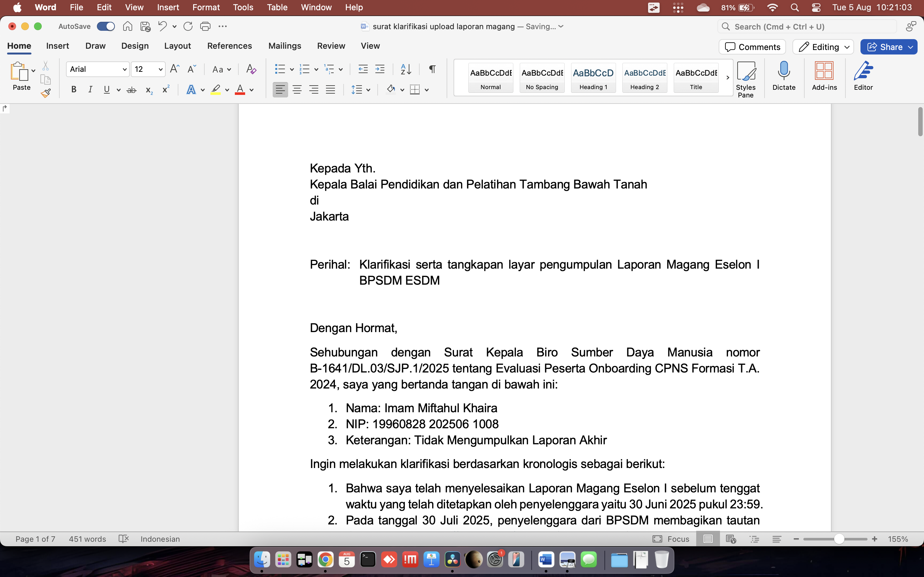Click the Clear Formatting icon

tap(251, 69)
